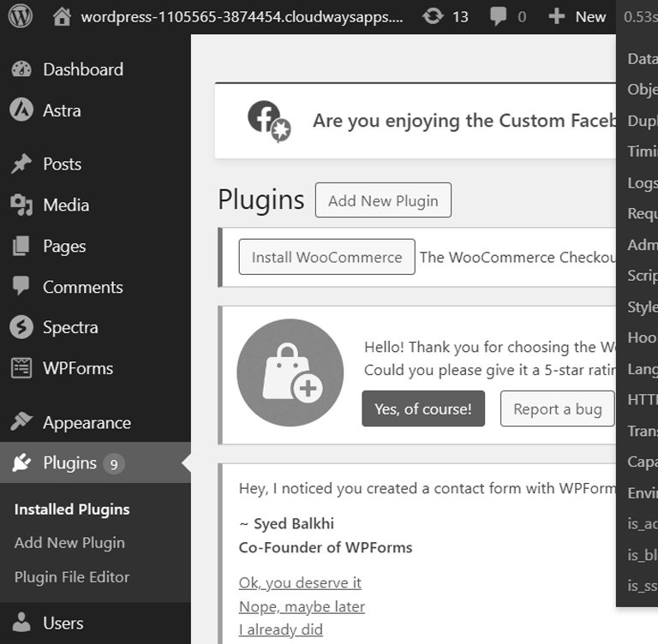Click the plus icon next to New
Viewport: 658px width, 644px height.
point(556,17)
